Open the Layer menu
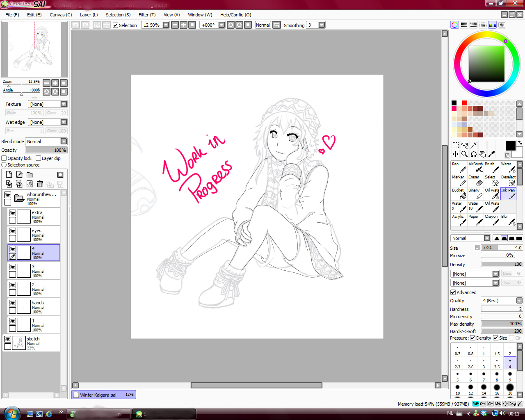This screenshot has width=525, height=420. (88, 15)
